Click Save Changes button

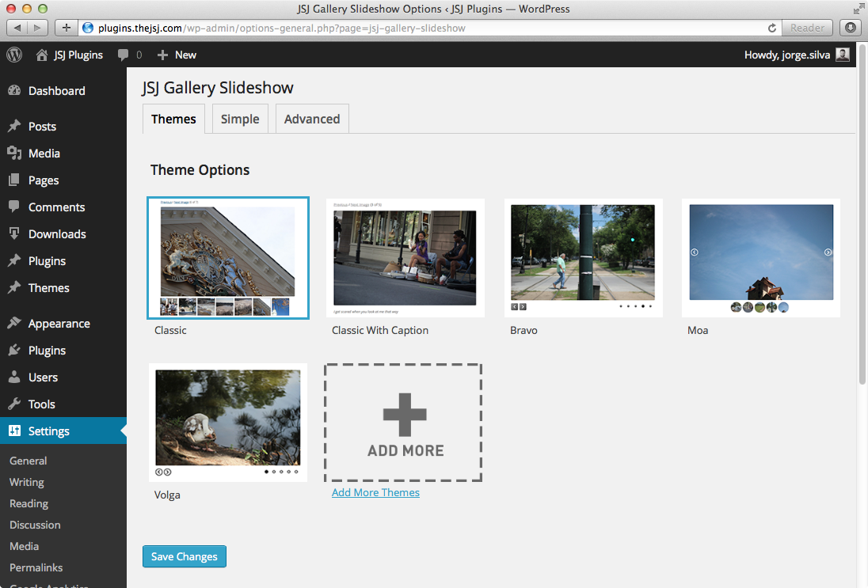(x=185, y=556)
